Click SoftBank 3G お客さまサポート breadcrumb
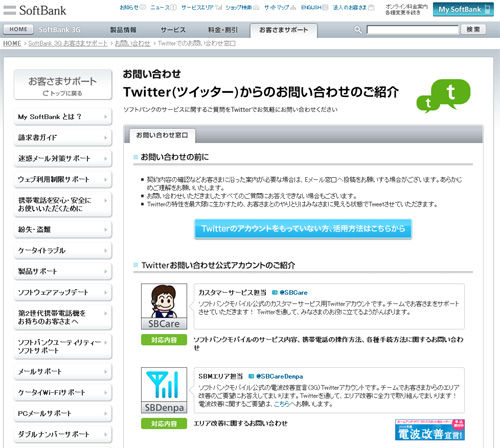Viewport: 500px width, 448px height. (68, 43)
